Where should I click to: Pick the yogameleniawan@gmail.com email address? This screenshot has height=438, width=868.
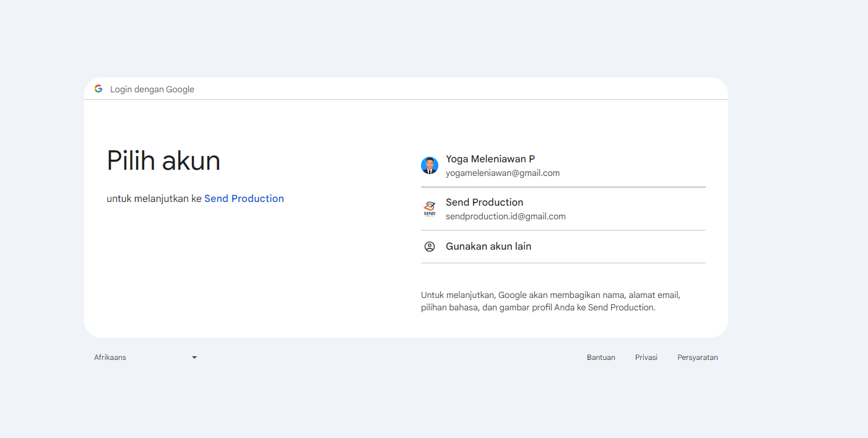(502, 173)
